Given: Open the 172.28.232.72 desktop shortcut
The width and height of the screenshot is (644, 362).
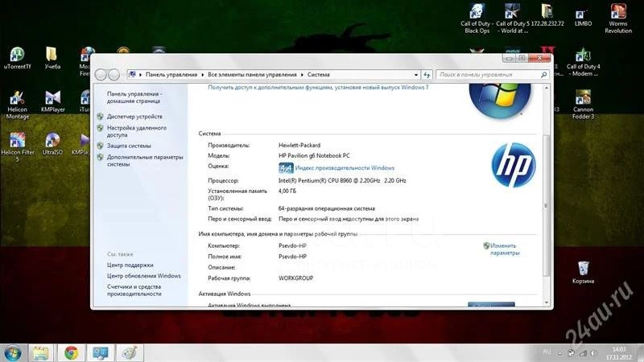Looking at the screenshot, I should point(547,15).
